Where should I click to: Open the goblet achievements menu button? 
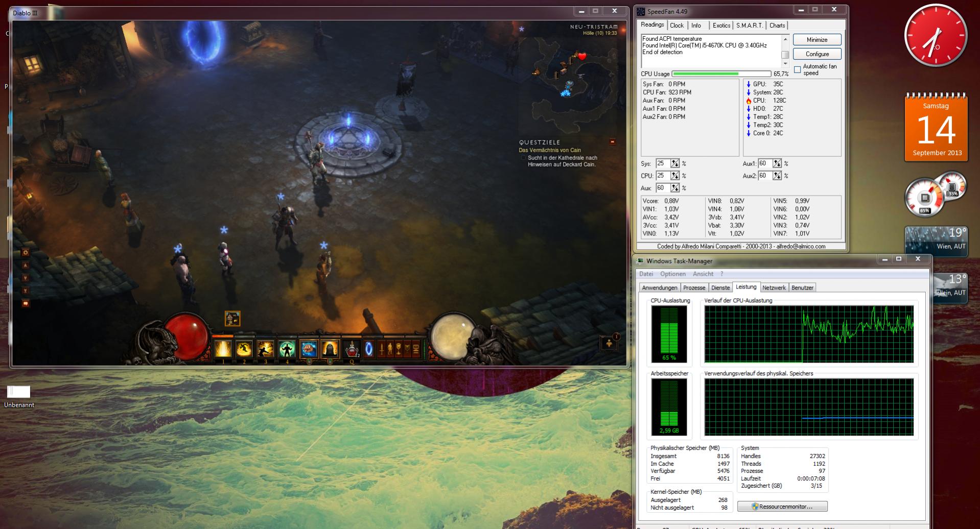399,349
